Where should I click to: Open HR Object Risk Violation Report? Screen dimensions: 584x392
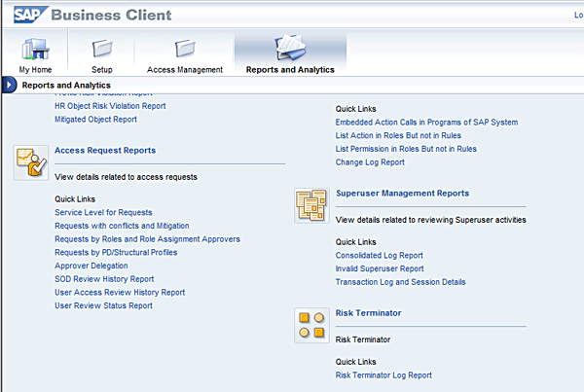point(110,106)
